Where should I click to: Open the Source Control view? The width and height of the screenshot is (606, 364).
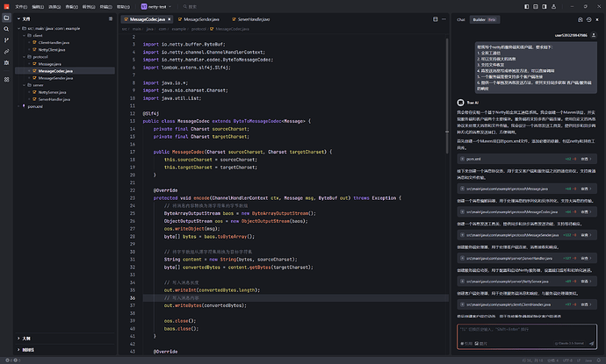coord(6,40)
